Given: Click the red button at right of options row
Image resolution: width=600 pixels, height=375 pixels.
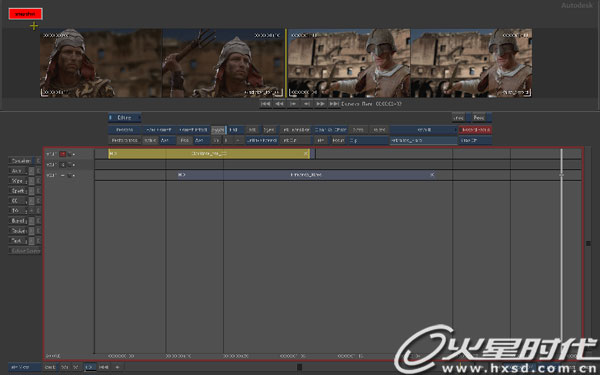Looking at the screenshot, I should (x=475, y=130).
